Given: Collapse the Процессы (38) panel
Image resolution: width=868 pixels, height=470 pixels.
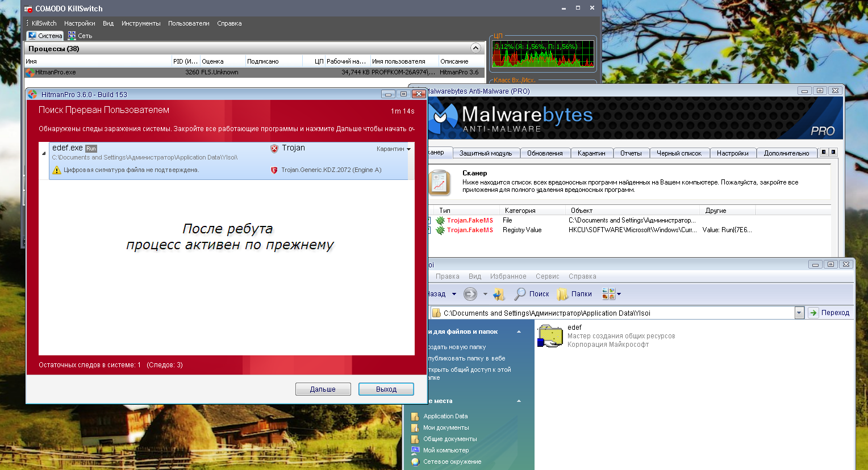Looking at the screenshot, I should pyautogui.click(x=475, y=48).
